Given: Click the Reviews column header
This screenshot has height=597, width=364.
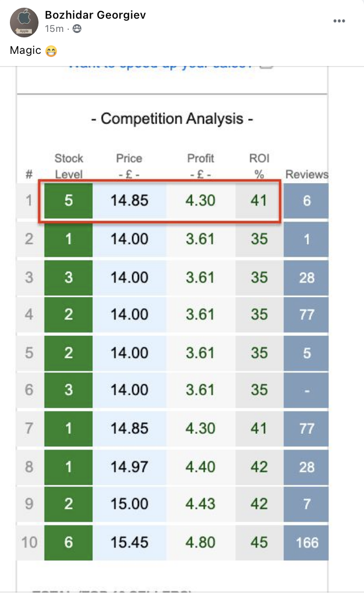Looking at the screenshot, I should 306,174.
